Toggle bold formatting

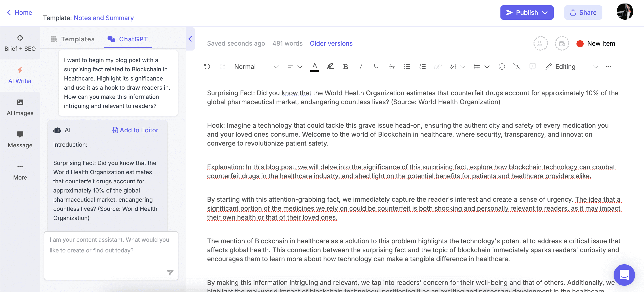coord(345,66)
